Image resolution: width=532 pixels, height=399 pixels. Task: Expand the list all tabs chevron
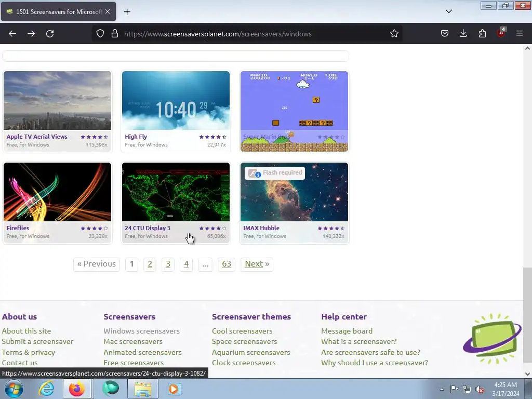coord(449,11)
